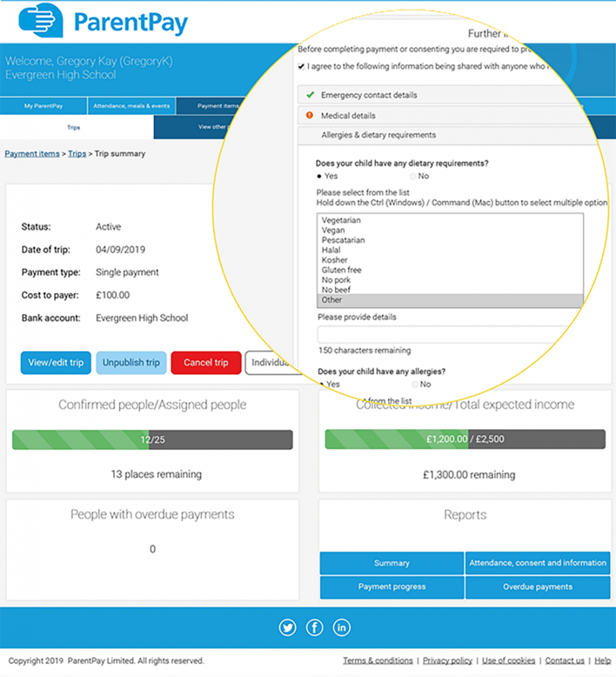Open the Use of cookies link
Viewport: 616px width, 677px height.
(508, 660)
